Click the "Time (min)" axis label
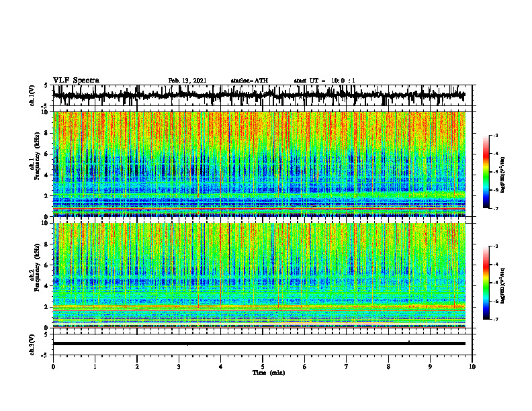 269,373
